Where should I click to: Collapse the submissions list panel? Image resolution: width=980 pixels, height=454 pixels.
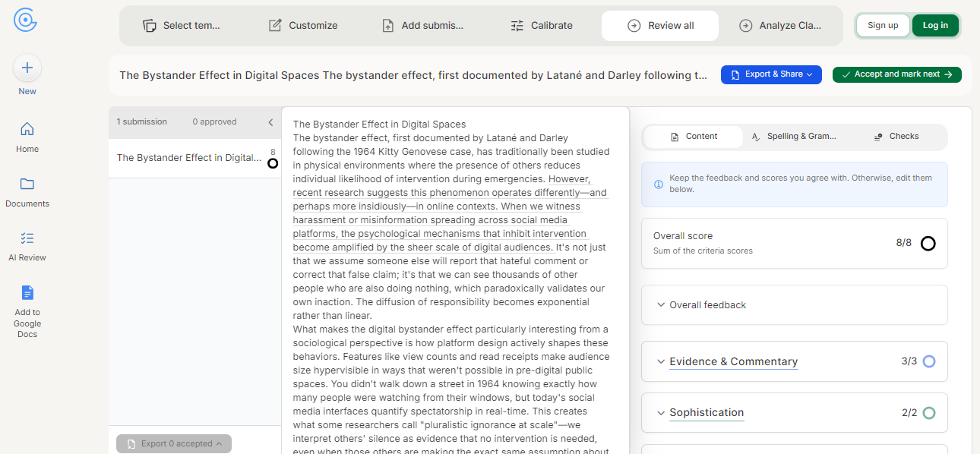pos(270,122)
